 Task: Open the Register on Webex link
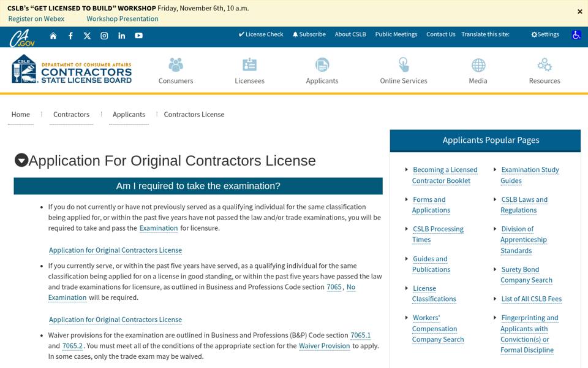click(36, 19)
